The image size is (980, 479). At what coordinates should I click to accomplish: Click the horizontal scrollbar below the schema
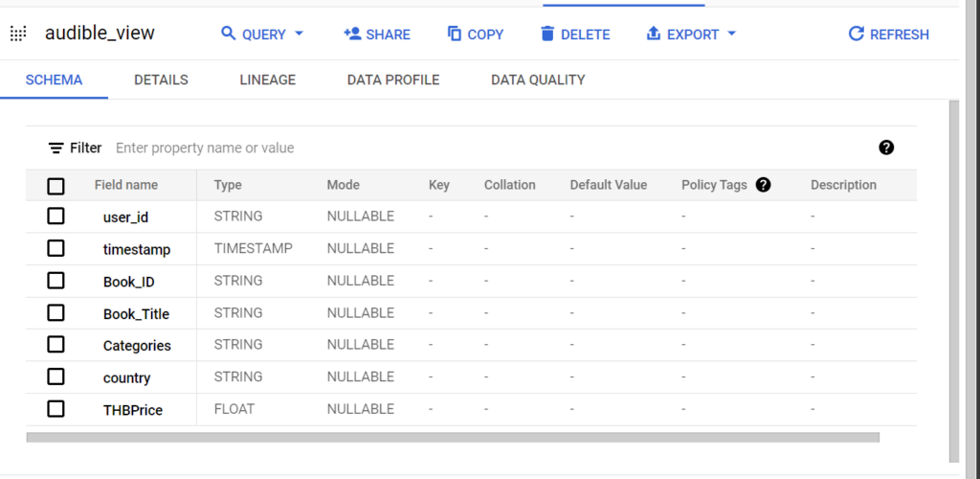pyautogui.click(x=452, y=438)
